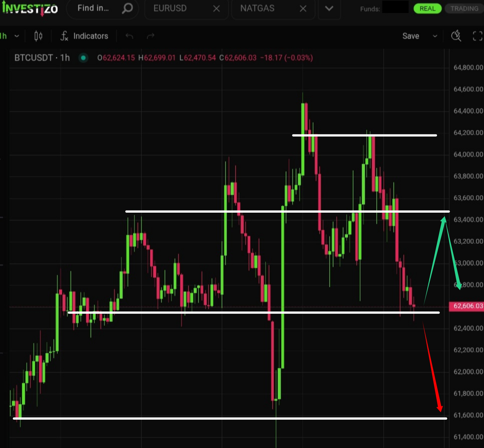
Task: Click the current price label 62,606.03
Action: (466, 306)
